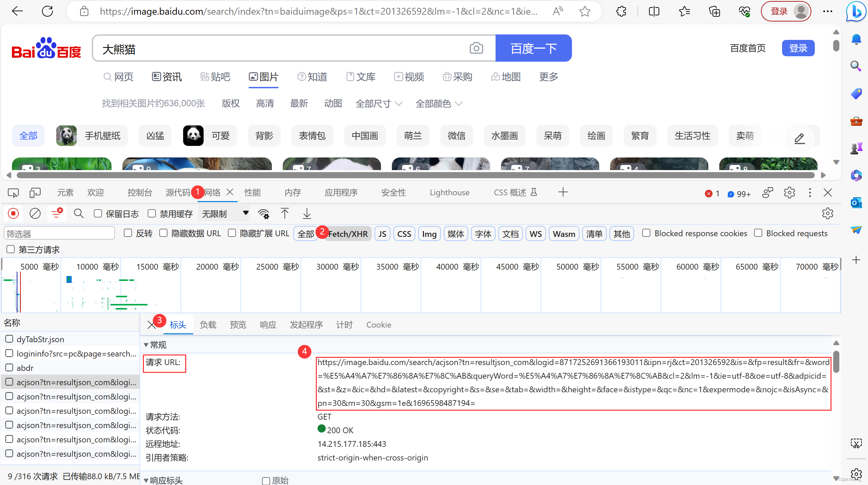Click the import HAR upload arrow icon
This screenshot has width=868, height=485.
coord(284,214)
